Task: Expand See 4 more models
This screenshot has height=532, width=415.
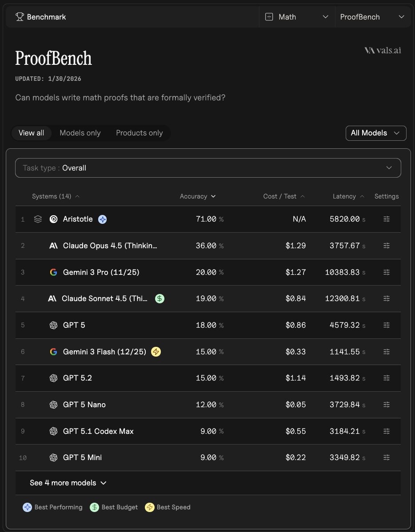Action: [68, 483]
